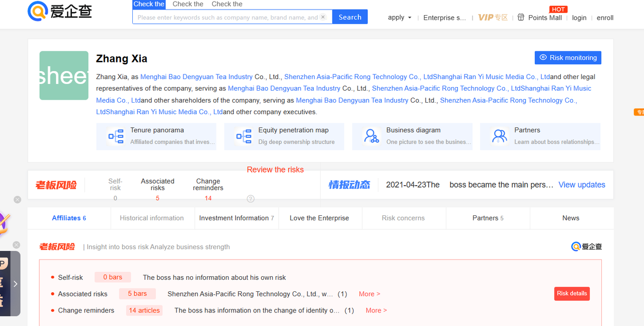644x326 pixels.
Task: Click the Zhang Xia name heading
Action: [122, 59]
